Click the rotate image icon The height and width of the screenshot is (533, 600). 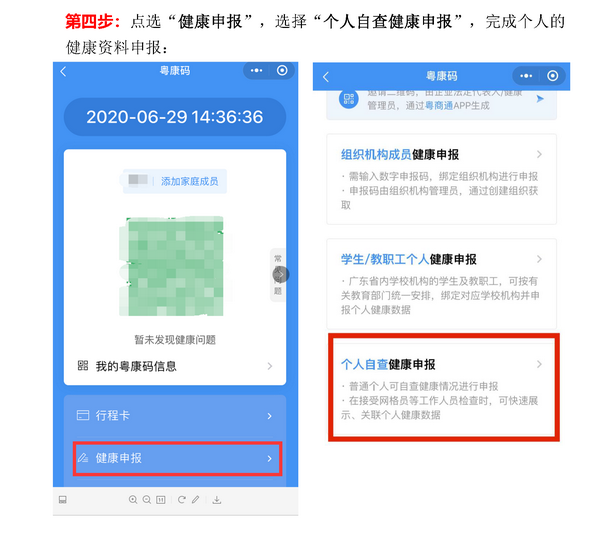[182, 500]
